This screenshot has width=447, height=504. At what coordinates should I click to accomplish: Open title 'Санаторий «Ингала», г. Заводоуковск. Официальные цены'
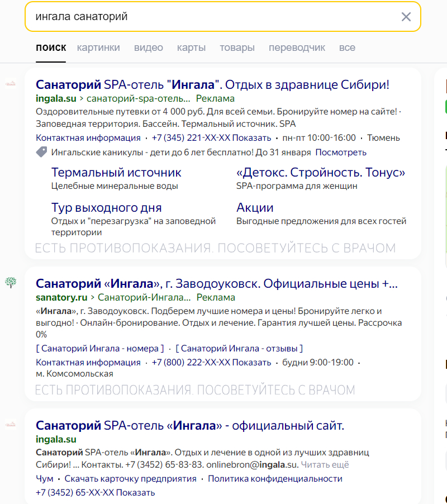point(217,283)
